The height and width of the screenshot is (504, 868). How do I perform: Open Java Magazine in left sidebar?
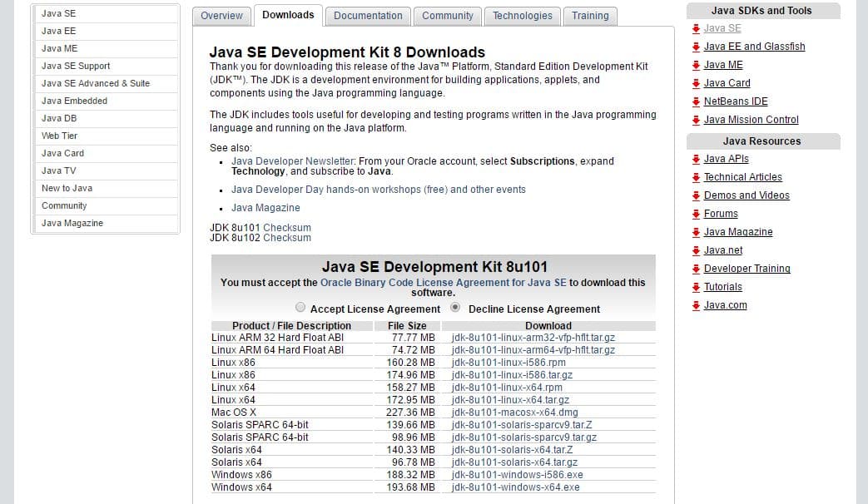[x=106, y=223]
